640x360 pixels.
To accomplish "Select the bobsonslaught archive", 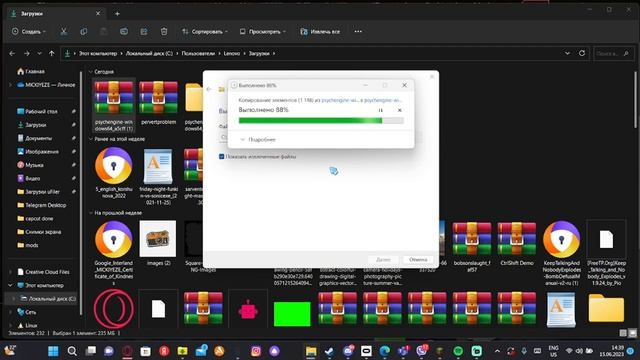I will pos(472,247).
